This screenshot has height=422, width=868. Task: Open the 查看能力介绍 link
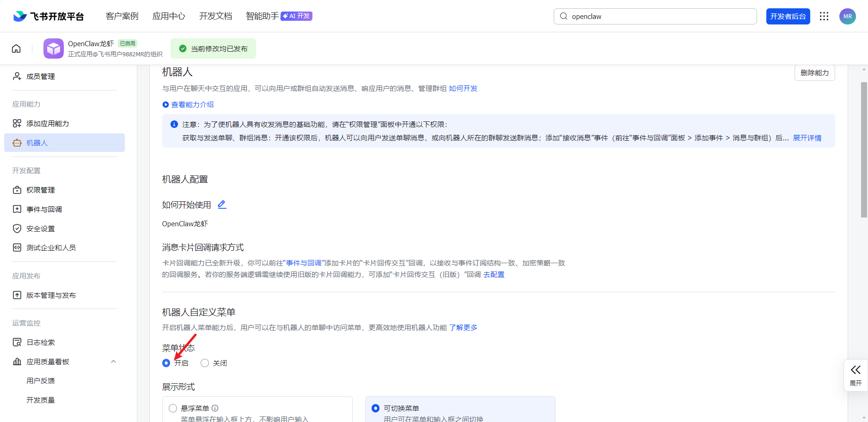(x=192, y=104)
